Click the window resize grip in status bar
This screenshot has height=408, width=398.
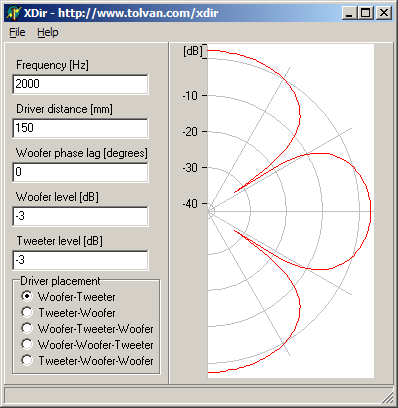coord(388,398)
